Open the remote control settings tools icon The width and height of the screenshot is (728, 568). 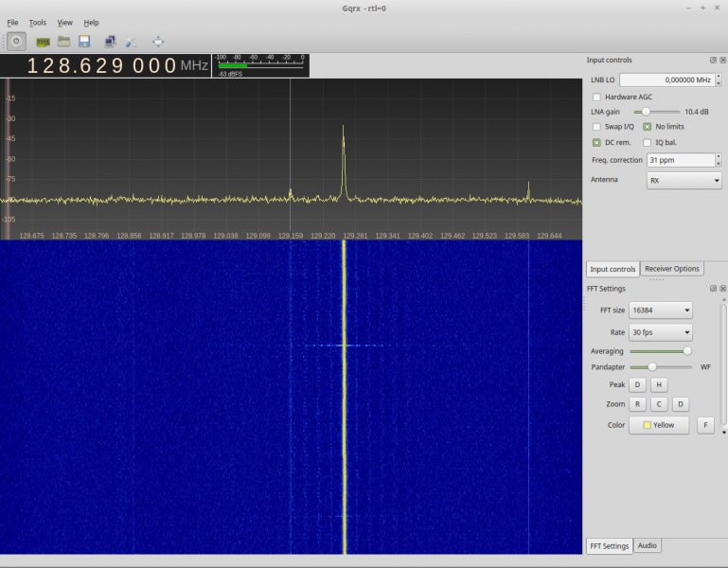click(x=131, y=42)
